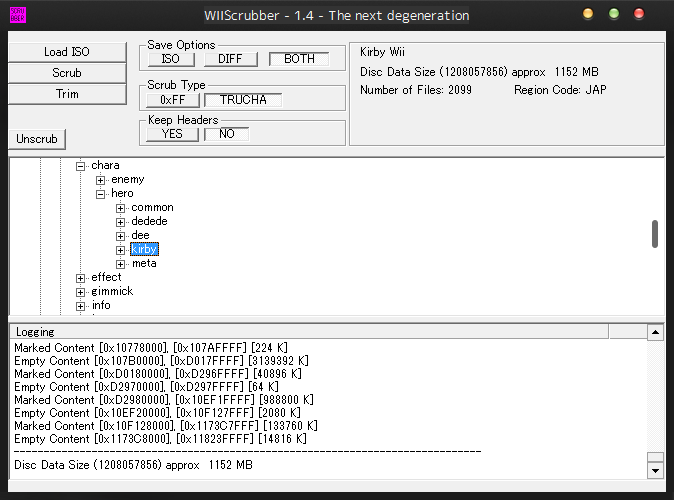
Task: Click the red close window button
Action: [639, 14]
